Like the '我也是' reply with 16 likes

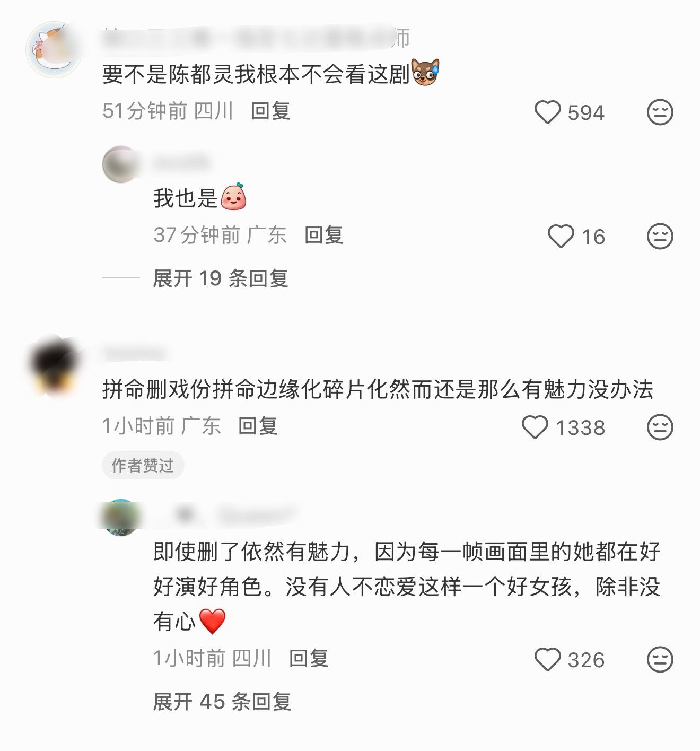[561, 237]
